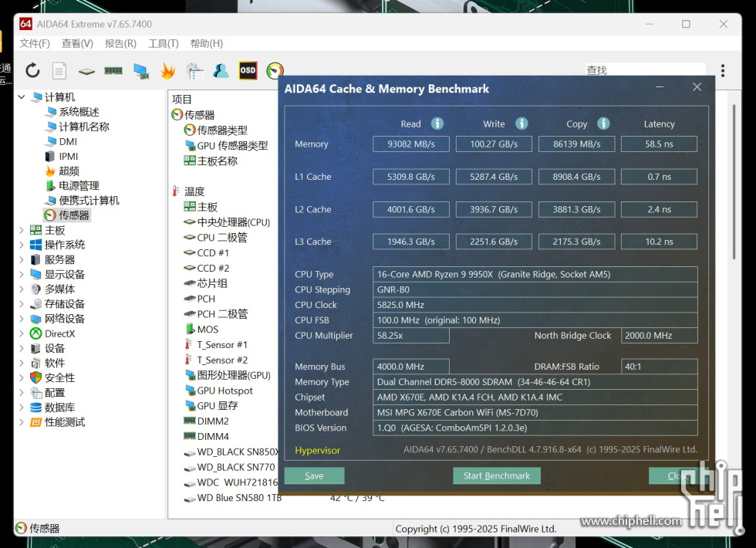
Task: Select 电源管理 tree item
Action: point(79,186)
